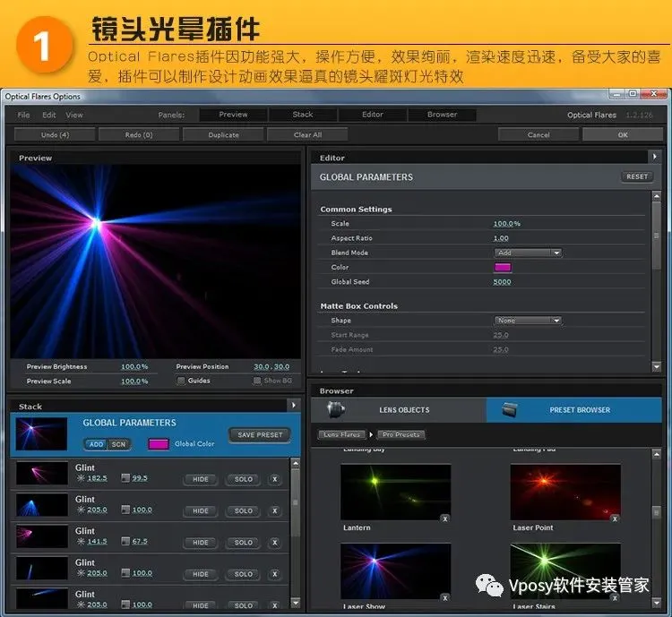Remove the Laser Point preset X icon
The height and width of the screenshot is (617, 672).
615,518
